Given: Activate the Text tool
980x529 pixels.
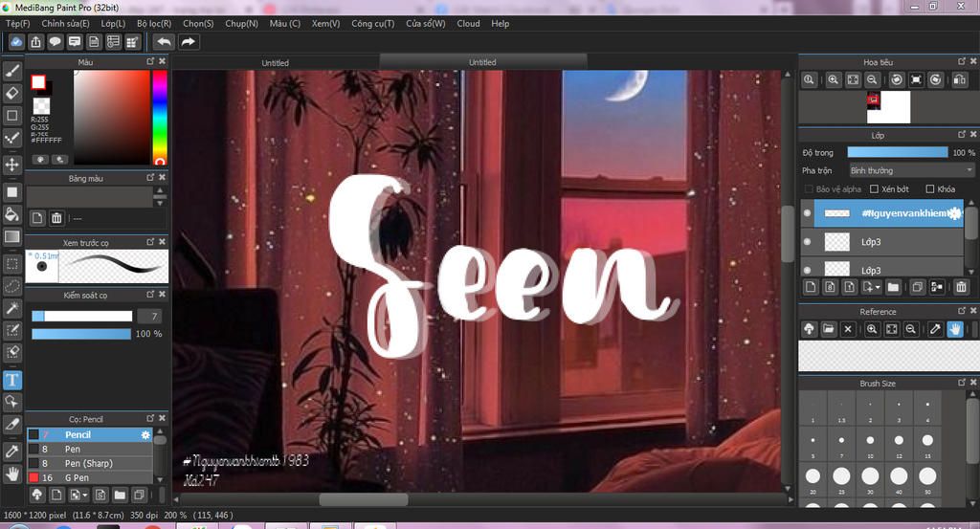Looking at the screenshot, I should tap(11, 380).
